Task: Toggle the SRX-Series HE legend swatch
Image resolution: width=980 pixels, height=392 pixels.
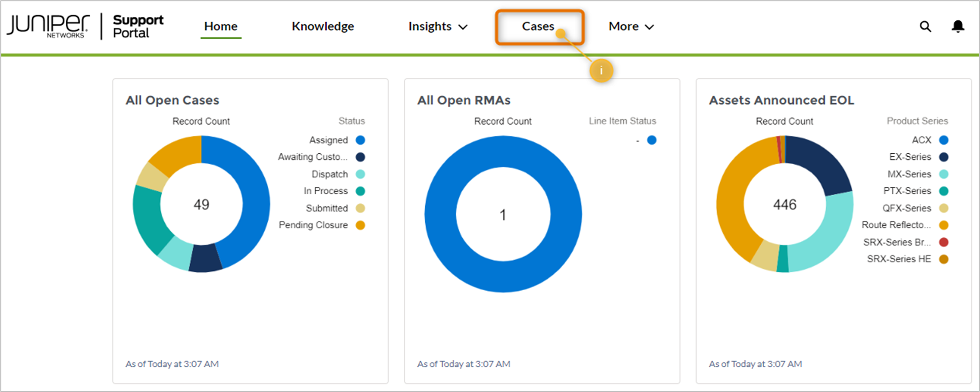Action: pyautogui.click(x=944, y=260)
